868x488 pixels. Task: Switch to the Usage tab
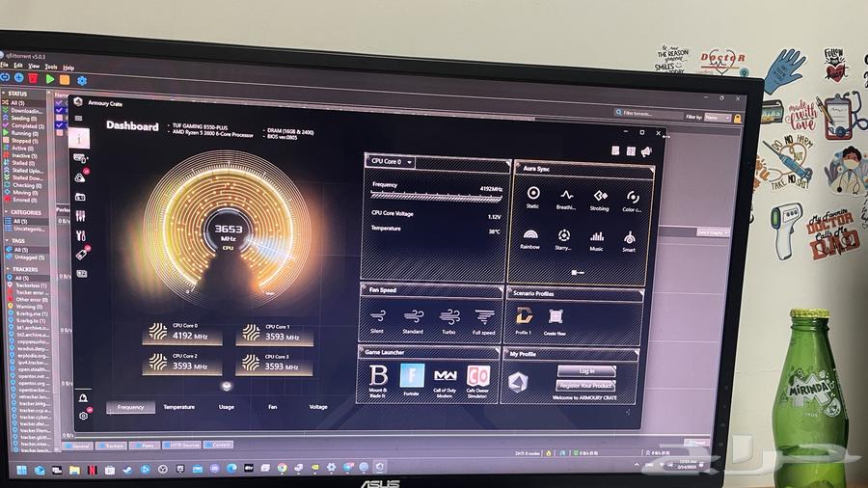point(226,407)
